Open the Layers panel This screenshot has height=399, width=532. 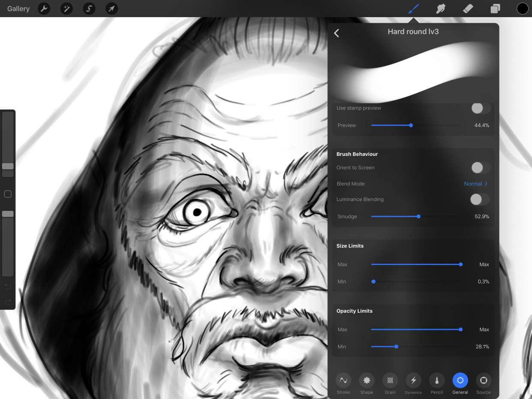(x=495, y=9)
